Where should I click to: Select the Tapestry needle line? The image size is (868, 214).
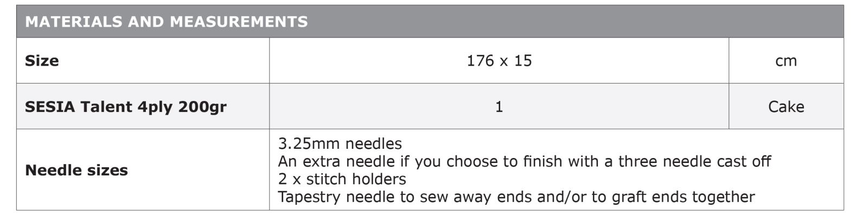click(x=516, y=197)
